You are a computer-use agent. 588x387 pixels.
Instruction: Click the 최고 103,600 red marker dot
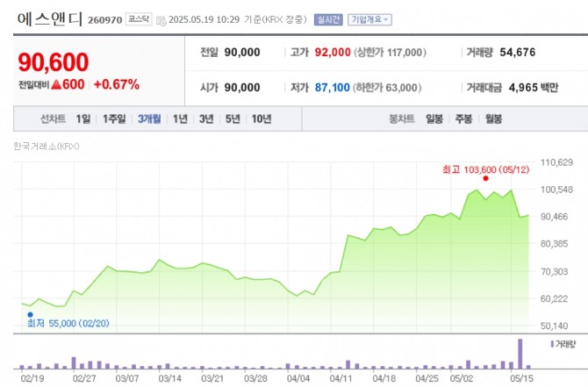[x=485, y=177]
